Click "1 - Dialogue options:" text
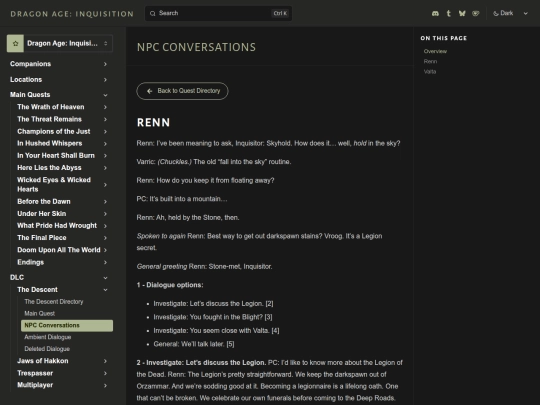Image resolution: width=540 pixels, height=405 pixels. pyautogui.click(x=170, y=285)
